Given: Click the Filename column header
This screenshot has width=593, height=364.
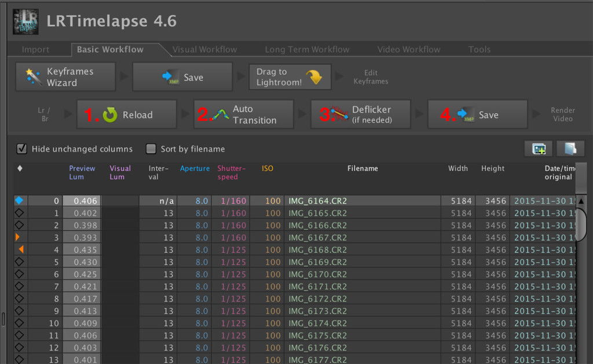Looking at the screenshot, I should click(x=363, y=168).
